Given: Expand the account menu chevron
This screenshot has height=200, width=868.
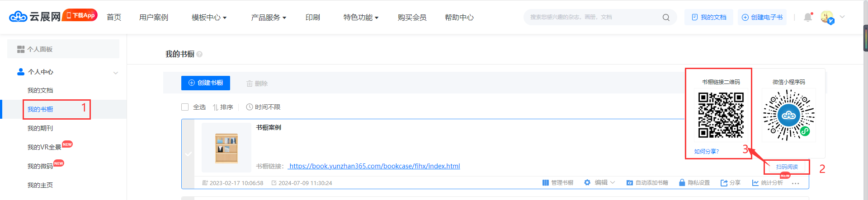Looking at the screenshot, I should [x=842, y=17].
